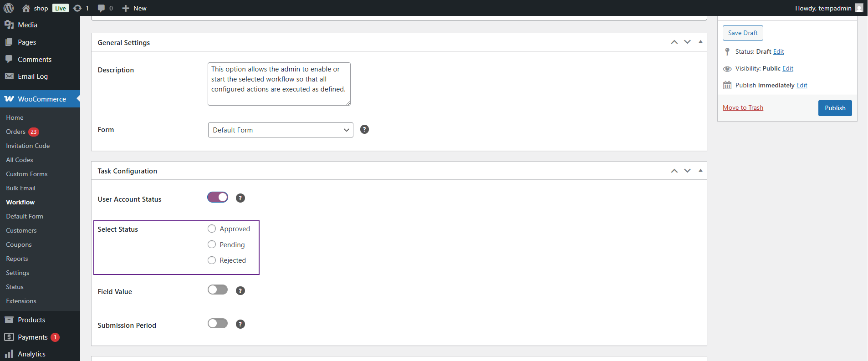Screen dimensions: 868x361
Task: Click inside the Description text area
Action: point(279,84)
